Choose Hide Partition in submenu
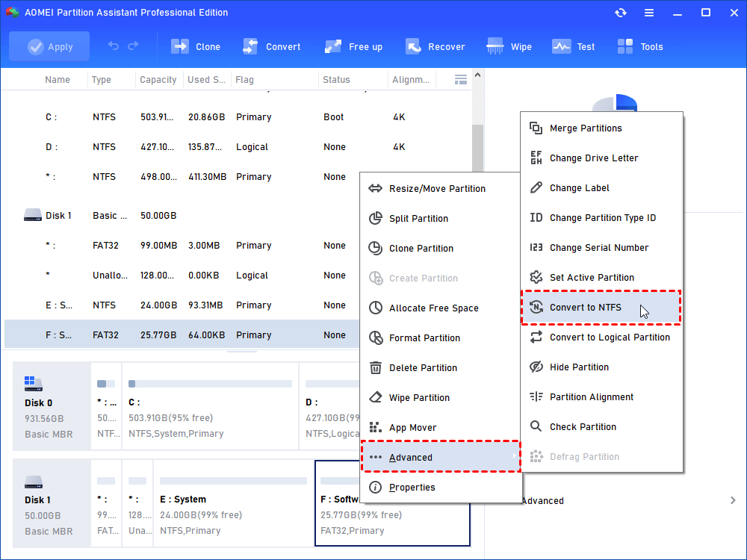This screenshot has width=747, height=560. click(x=579, y=367)
